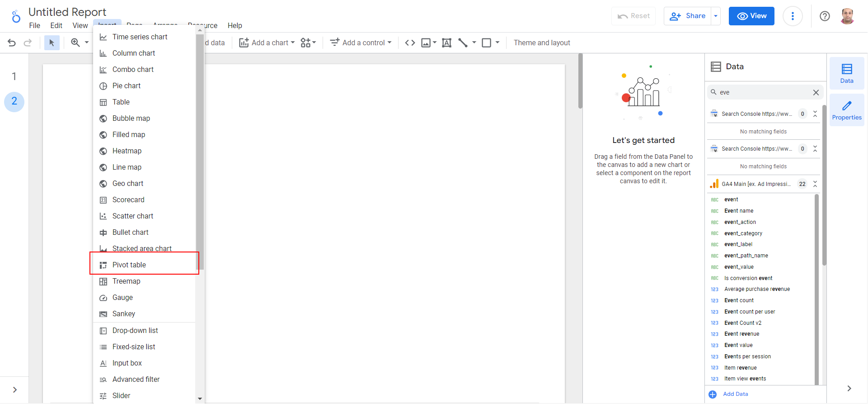This screenshot has width=868, height=404.
Task: Open the shape type dropdown arrow
Action: (497, 43)
